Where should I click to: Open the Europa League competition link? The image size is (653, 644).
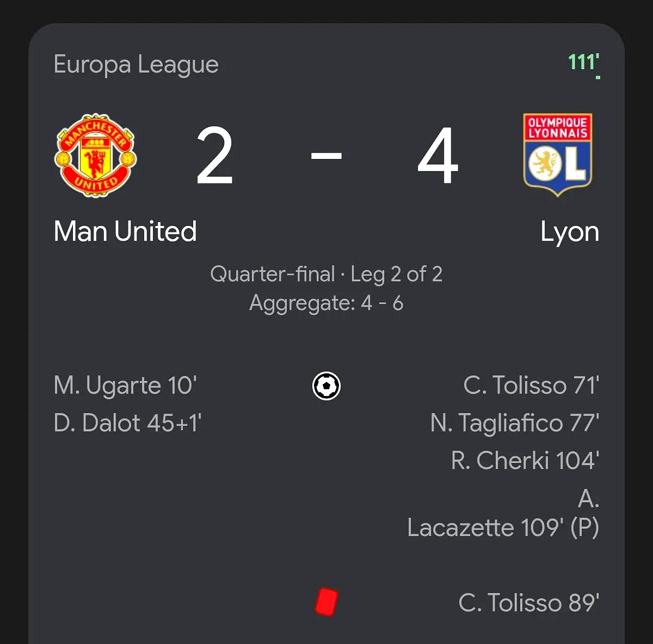(136, 64)
